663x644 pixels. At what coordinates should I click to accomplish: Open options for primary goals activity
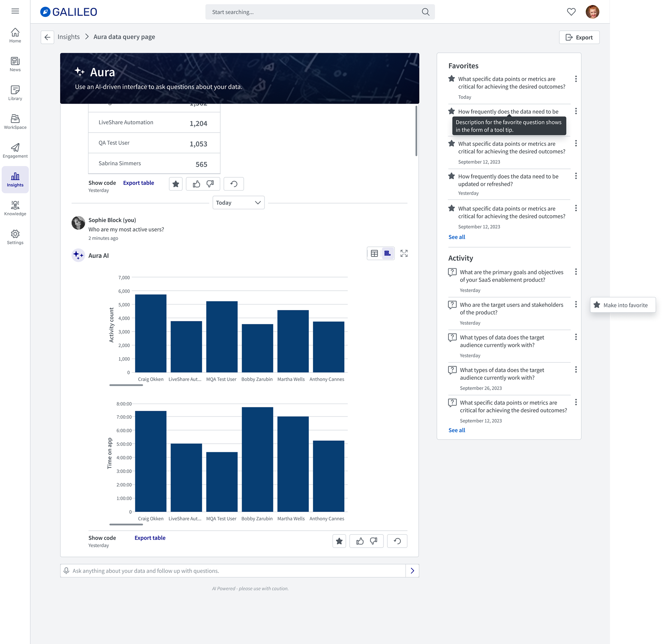click(x=576, y=272)
